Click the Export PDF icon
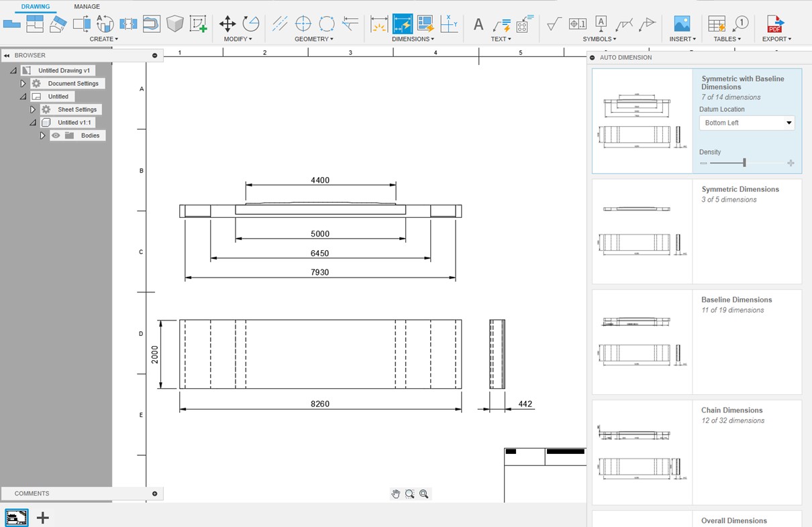Viewport: 812px width, 527px height. (x=776, y=24)
